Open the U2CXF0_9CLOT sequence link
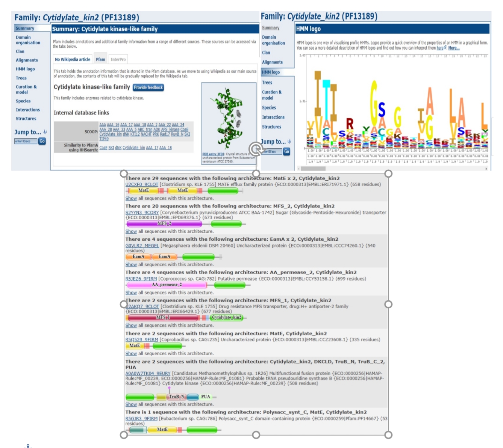 click(x=142, y=184)
